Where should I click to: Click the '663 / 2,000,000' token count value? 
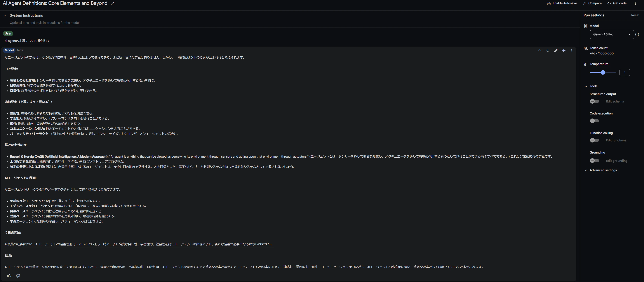coord(601,53)
